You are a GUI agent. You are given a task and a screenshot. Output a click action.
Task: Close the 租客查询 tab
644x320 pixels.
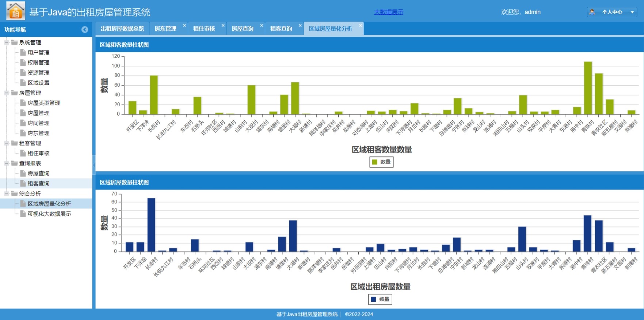(x=300, y=25)
